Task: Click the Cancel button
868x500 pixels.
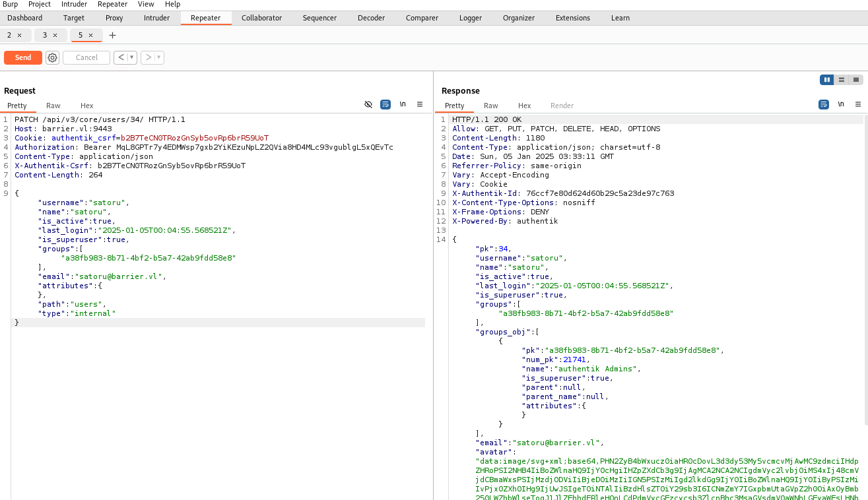Action: coord(86,57)
